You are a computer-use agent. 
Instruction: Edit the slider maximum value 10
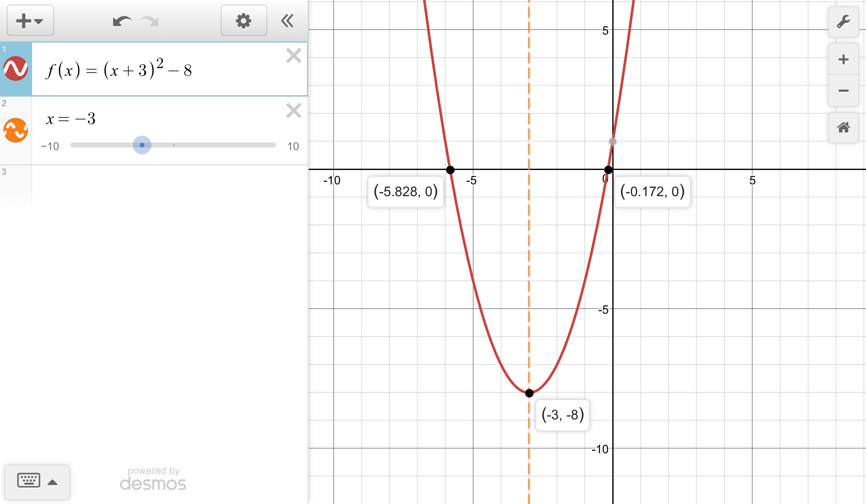293,146
